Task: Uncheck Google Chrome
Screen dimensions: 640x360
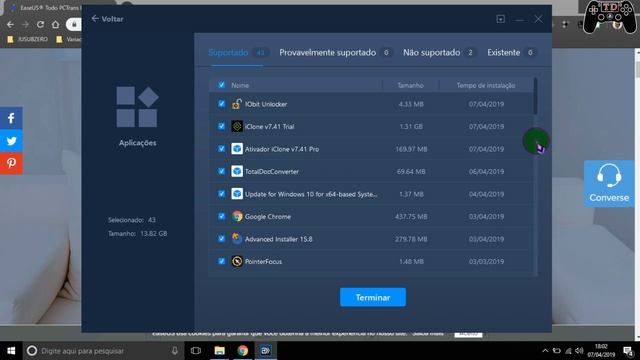Action: click(x=221, y=216)
